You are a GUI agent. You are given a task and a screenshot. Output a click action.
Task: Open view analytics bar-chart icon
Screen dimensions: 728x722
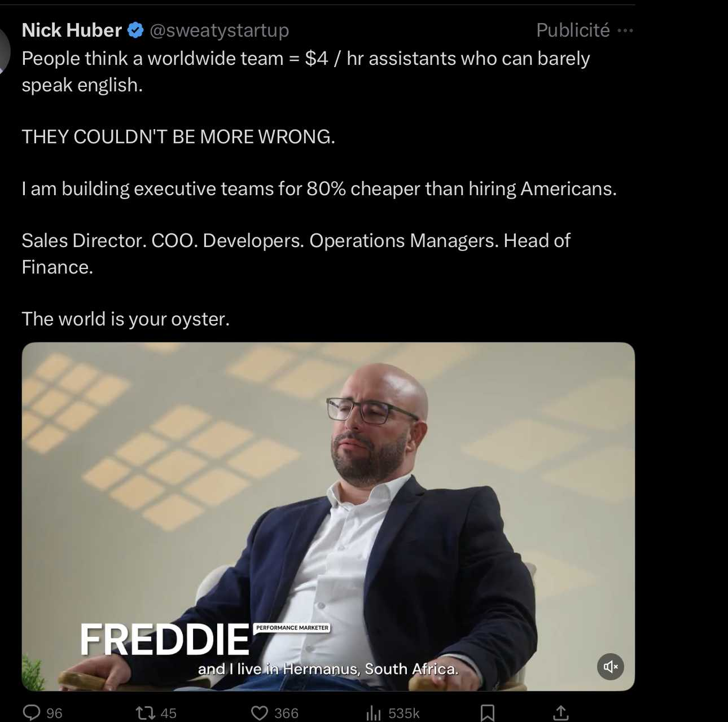click(374, 713)
